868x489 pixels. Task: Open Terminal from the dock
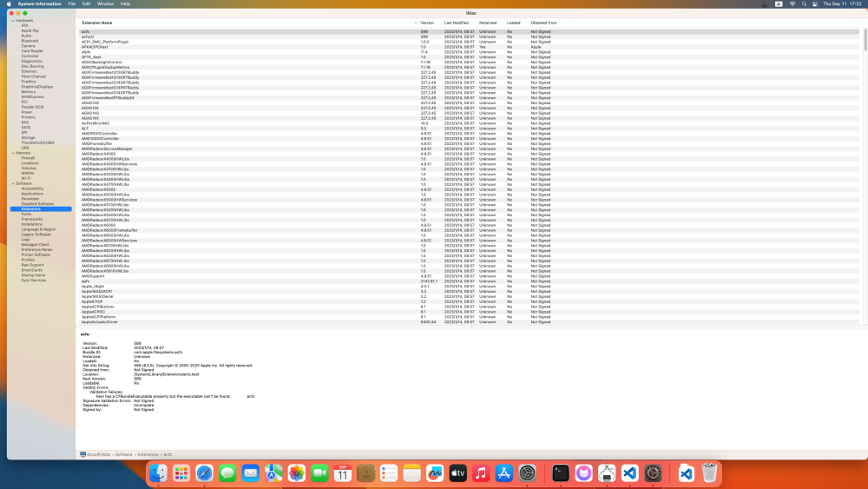click(x=561, y=473)
